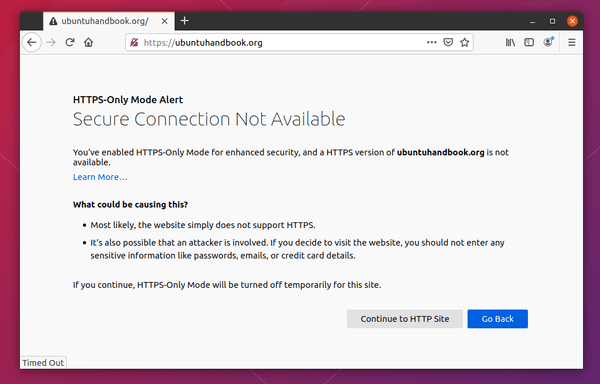Click the forward arrow navigation button
This screenshot has height=384, width=600.
coord(51,42)
